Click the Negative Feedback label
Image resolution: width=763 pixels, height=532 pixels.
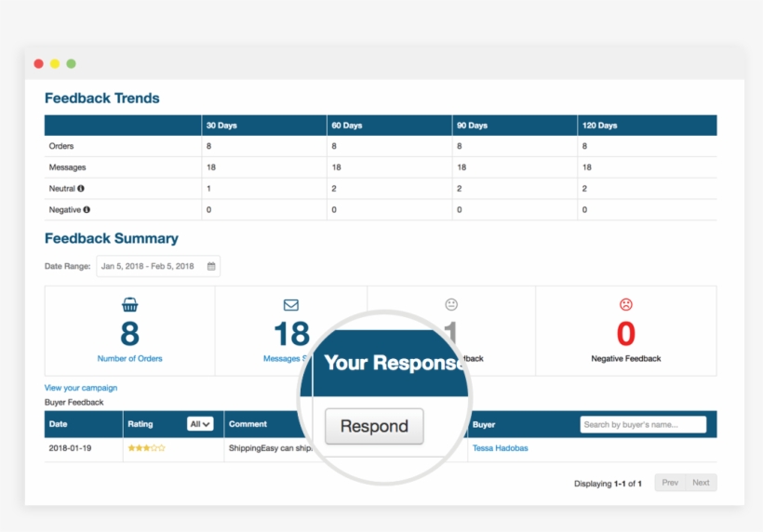click(x=626, y=358)
